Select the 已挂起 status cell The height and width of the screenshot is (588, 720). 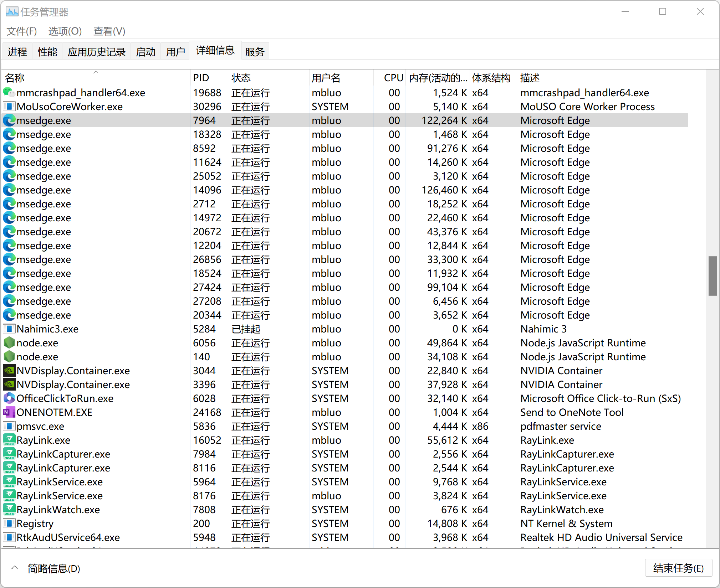coord(246,329)
